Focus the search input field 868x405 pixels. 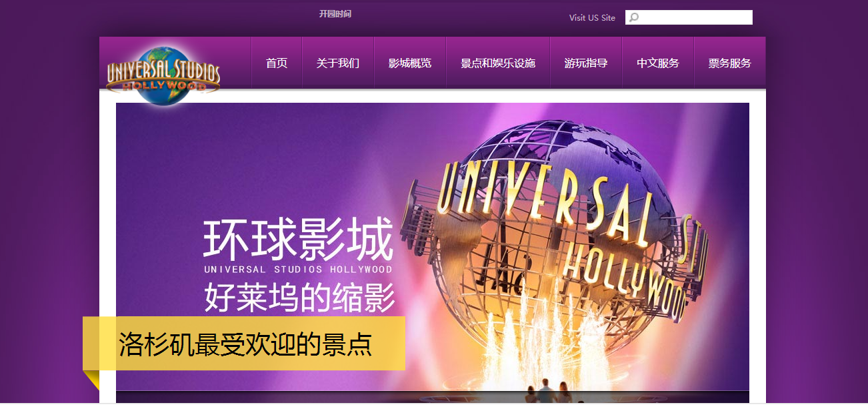tap(689, 17)
